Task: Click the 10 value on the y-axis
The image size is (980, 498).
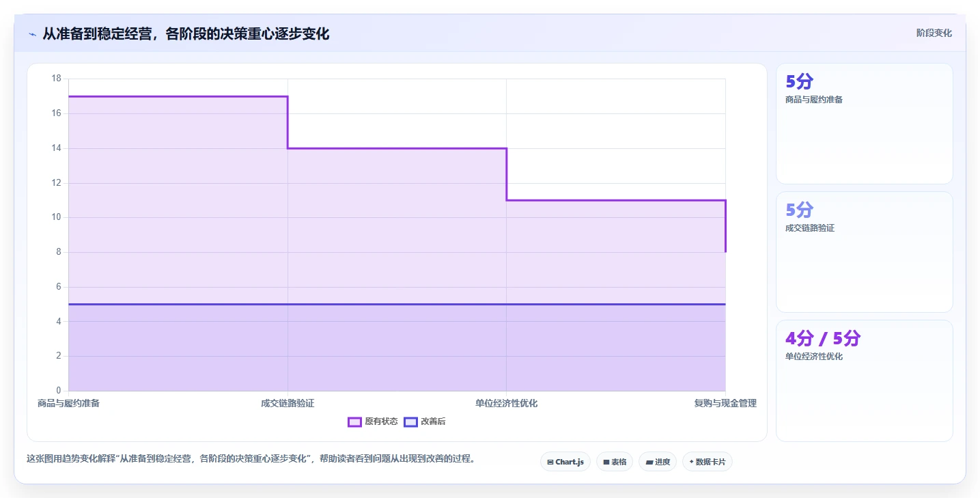Action: tap(56, 217)
